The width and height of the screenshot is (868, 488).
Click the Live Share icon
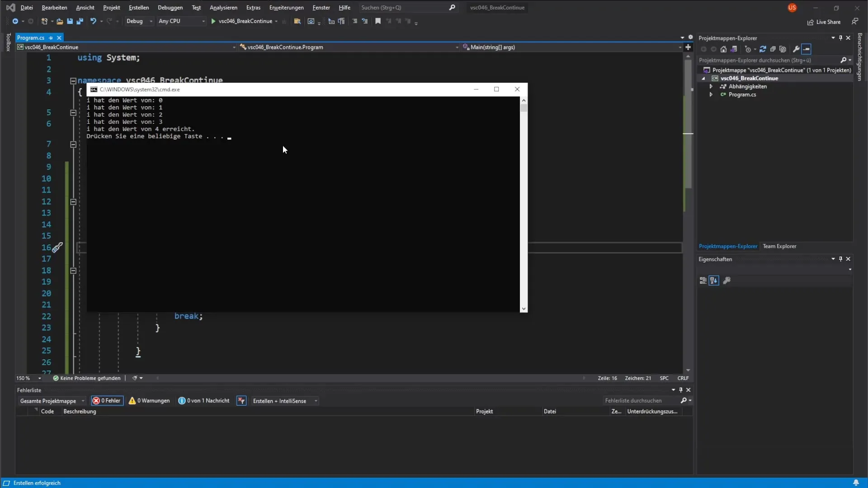click(x=811, y=22)
